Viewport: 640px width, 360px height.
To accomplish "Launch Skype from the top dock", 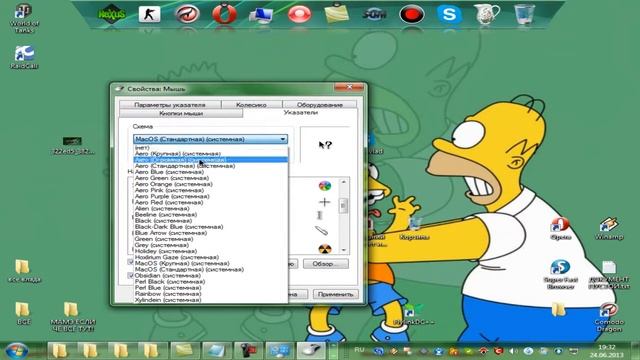I will 449,14.
